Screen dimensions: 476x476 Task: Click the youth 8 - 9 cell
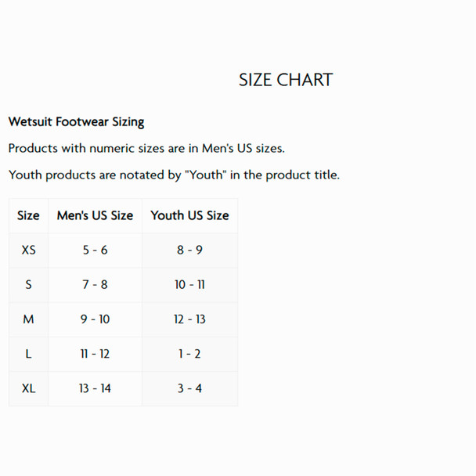pos(189,250)
